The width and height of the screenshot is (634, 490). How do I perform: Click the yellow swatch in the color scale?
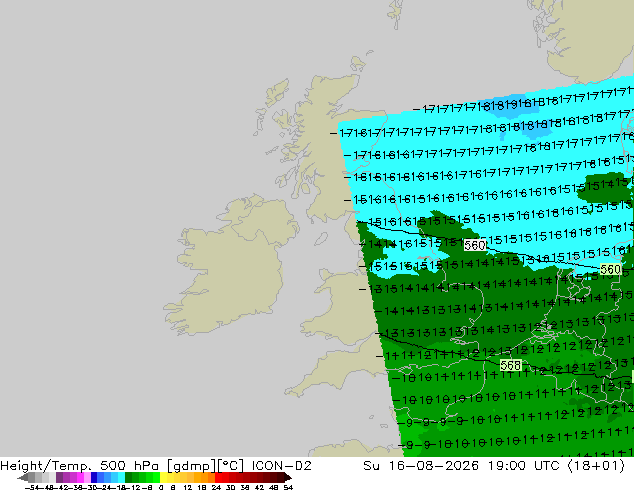163,477
